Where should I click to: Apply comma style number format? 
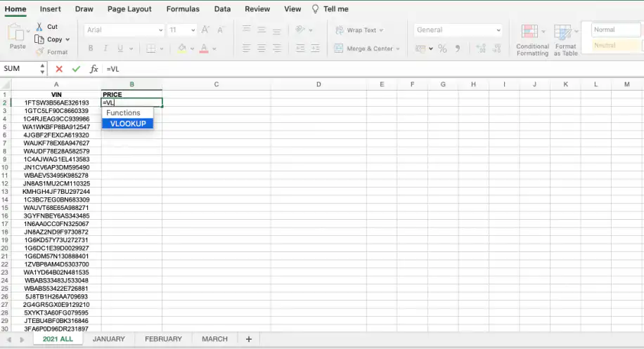458,48
